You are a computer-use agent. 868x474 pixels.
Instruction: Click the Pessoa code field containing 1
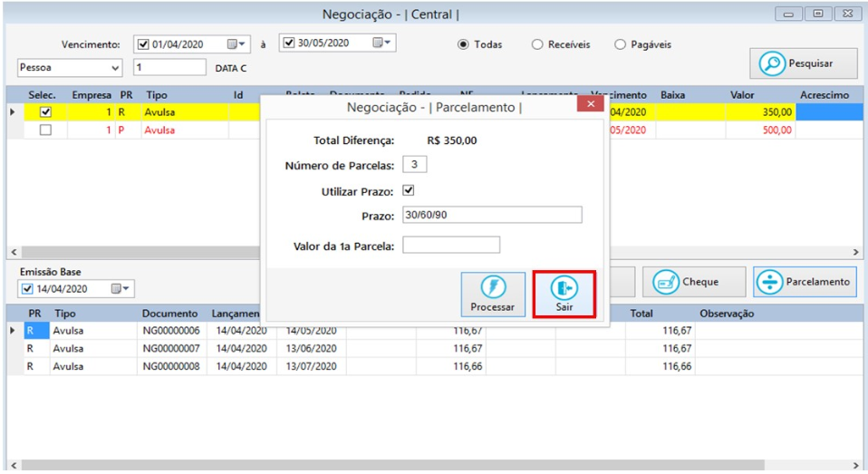(x=170, y=68)
